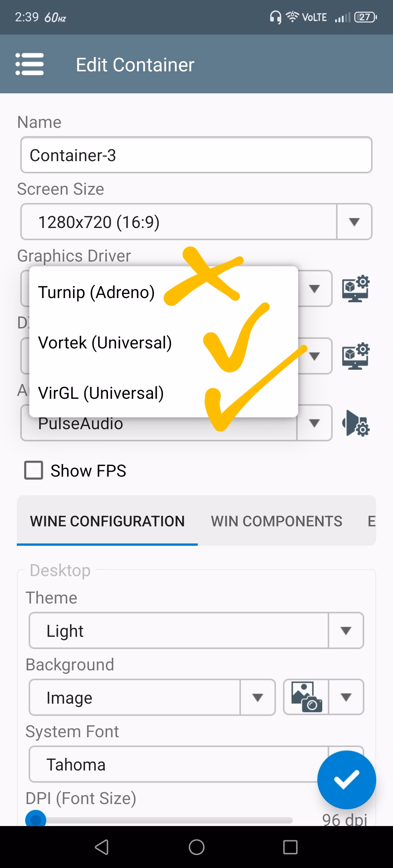Select Turnip (Adreno) driver option
Screen dimensions: 393x868
click(97, 292)
